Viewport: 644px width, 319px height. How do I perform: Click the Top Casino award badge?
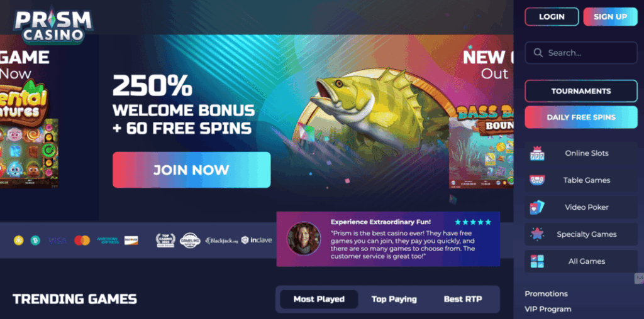(165, 241)
